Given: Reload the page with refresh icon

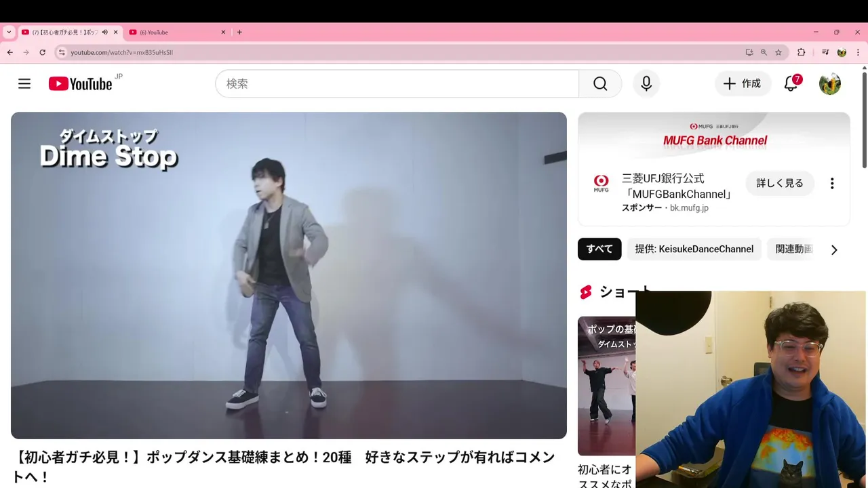Looking at the screenshot, I should 42,52.
